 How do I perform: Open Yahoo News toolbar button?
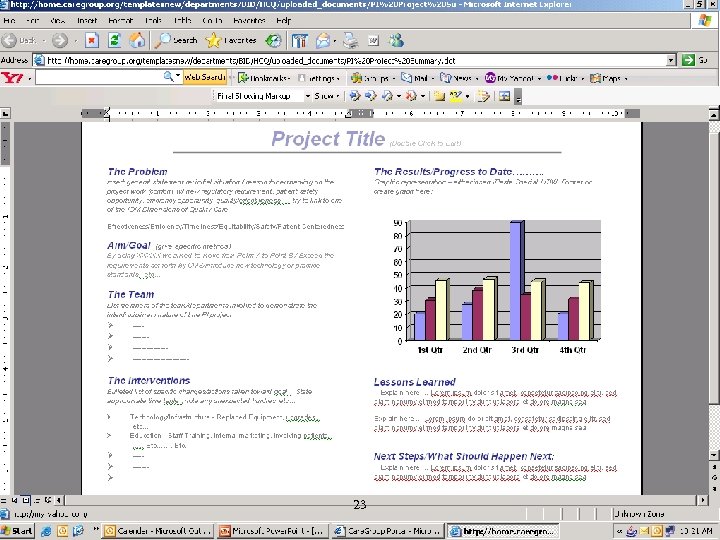click(460, 78)
